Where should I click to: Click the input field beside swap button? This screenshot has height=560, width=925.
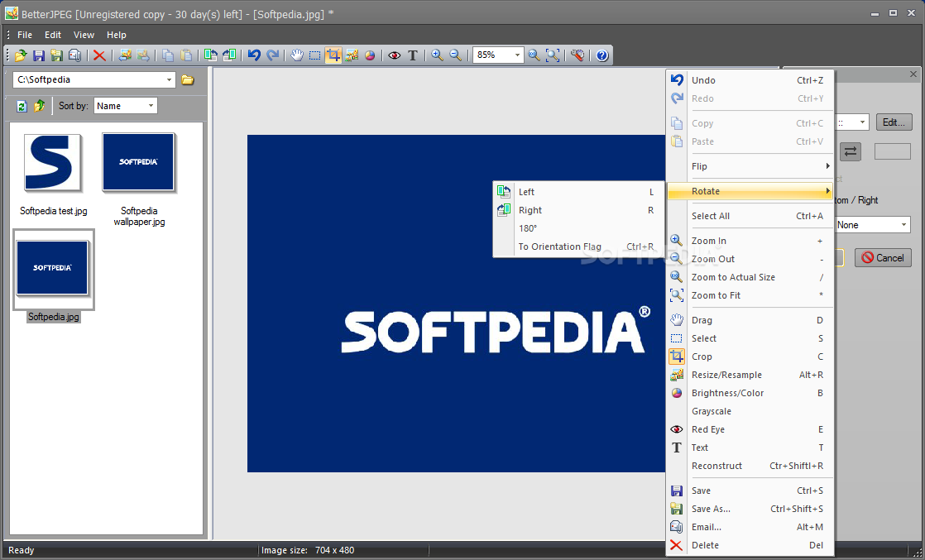[893, 151]
